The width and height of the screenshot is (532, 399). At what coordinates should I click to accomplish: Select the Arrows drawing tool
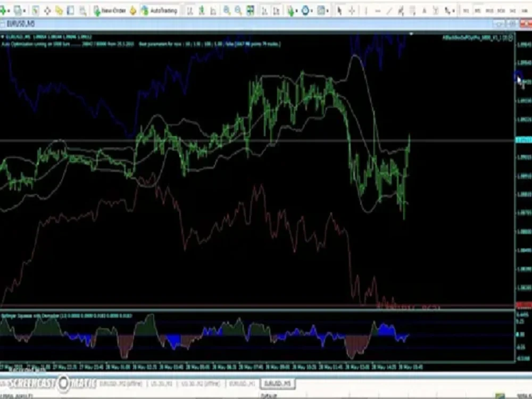point(448,11)
